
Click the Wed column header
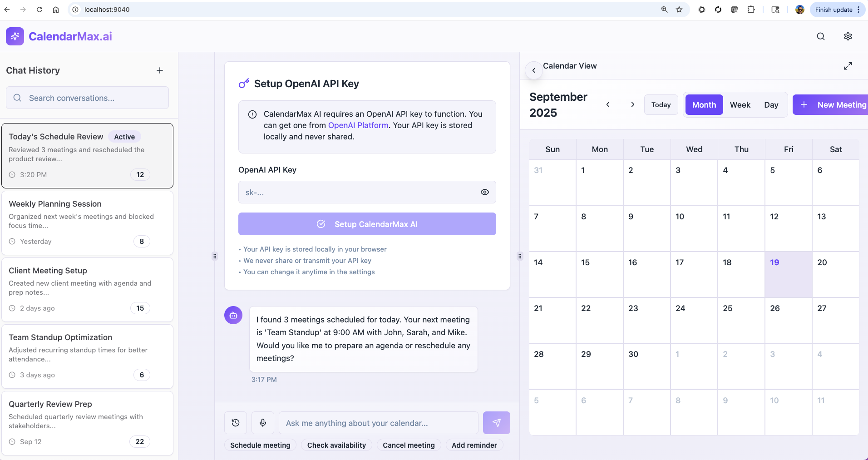[694, 149]
